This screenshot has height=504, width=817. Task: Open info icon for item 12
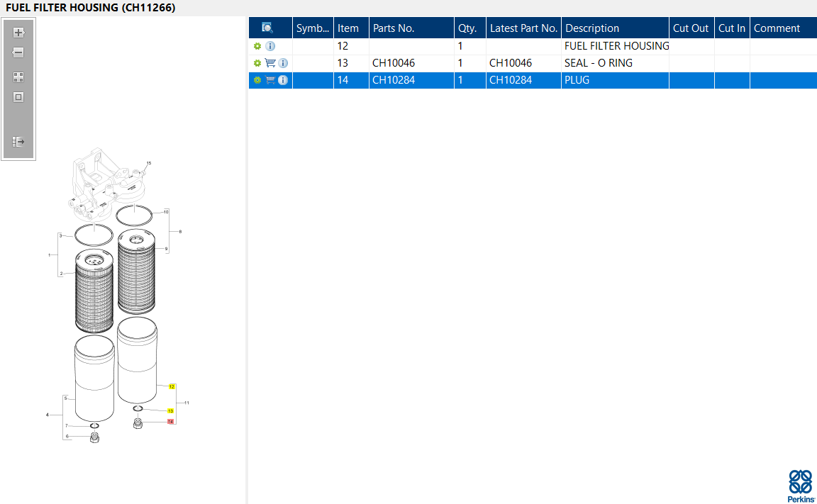pos(270,46)
